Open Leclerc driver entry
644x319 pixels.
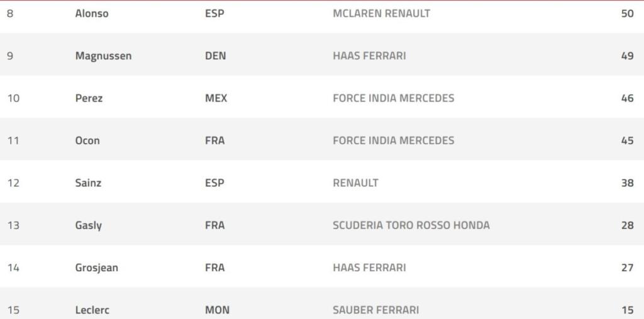pos(92,310)
